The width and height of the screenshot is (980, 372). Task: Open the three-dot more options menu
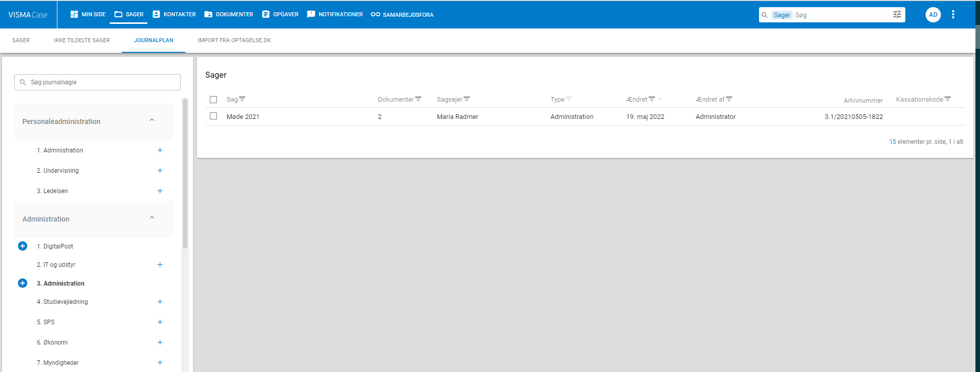click(x=953, y=15)
